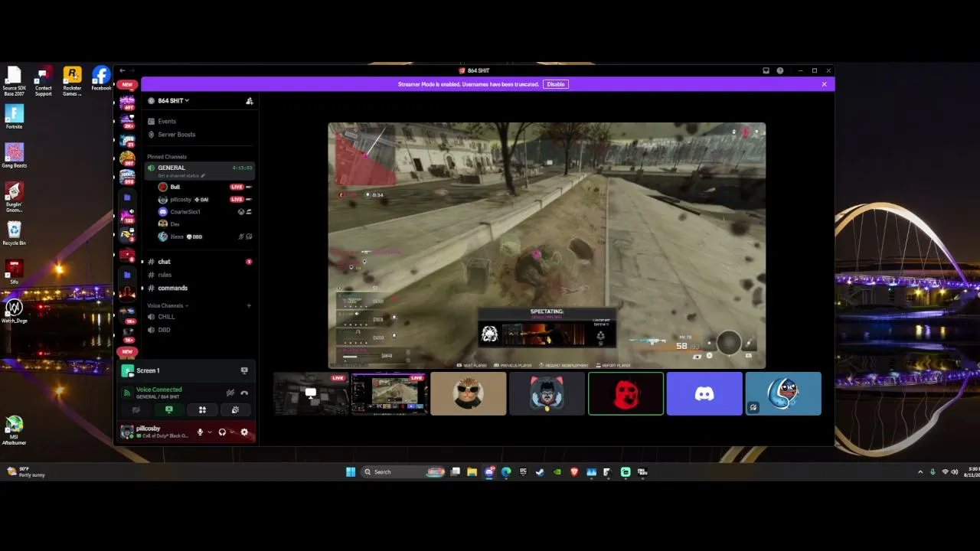The height and width of the screenshot is (551, 980).
Task: Click the taskbar Search box
Action: 403,471
